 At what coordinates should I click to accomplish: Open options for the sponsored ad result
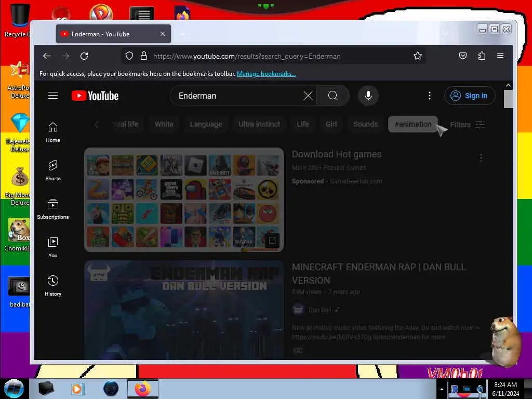[x=481, y=158]
